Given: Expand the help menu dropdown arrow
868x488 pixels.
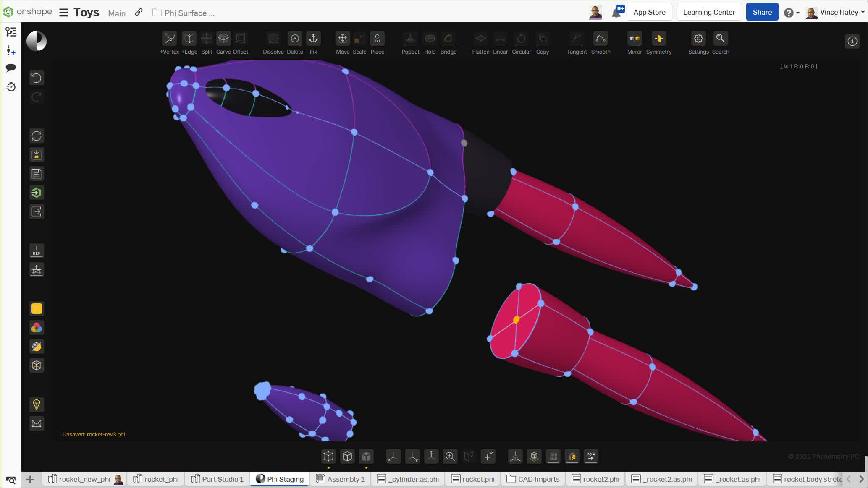Looking at the screenshot, I should pyautogui.click(x=797, y=13).
